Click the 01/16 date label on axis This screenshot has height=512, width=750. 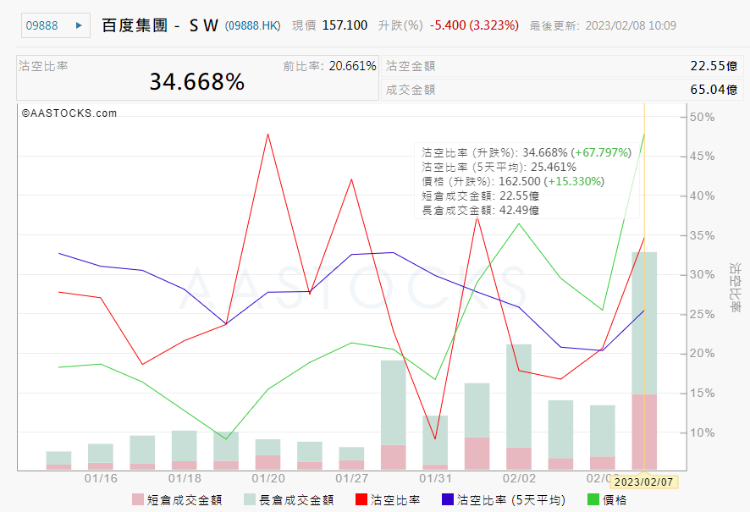click(100, 479)
